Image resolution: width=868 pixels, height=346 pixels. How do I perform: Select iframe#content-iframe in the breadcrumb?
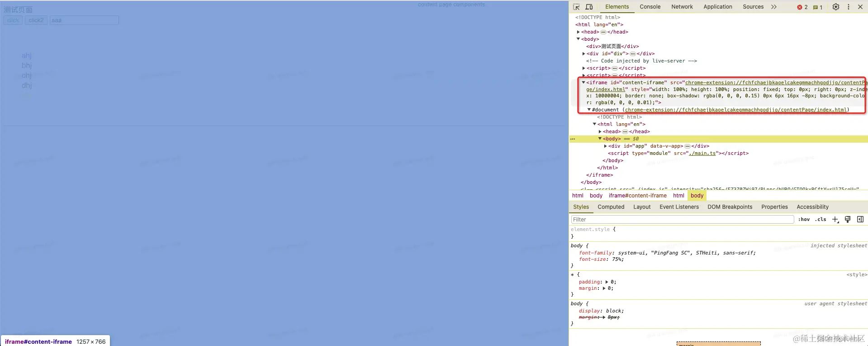click(x=637, y=196)
